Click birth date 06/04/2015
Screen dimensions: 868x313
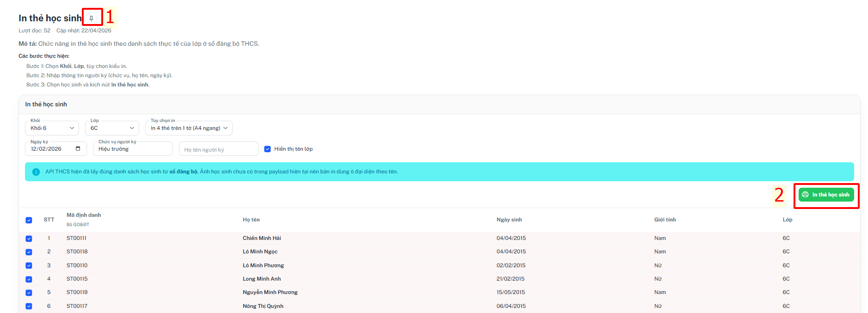coord(511,306)
